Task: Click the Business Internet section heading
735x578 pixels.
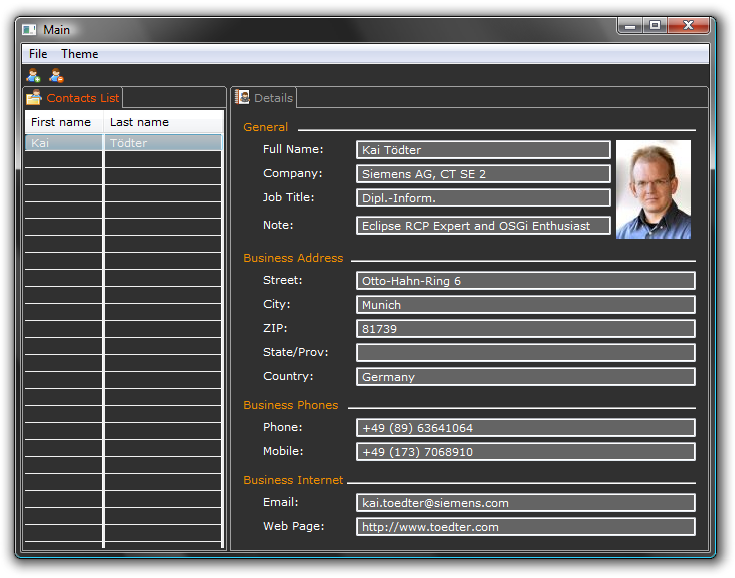Action: pyautogui.click(x=293, y=480)
